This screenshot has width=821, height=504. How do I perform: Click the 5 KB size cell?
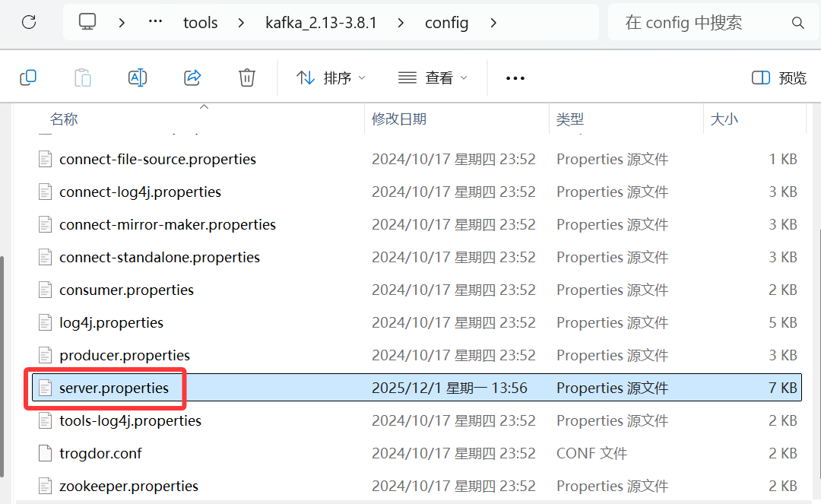coord(783,323)
